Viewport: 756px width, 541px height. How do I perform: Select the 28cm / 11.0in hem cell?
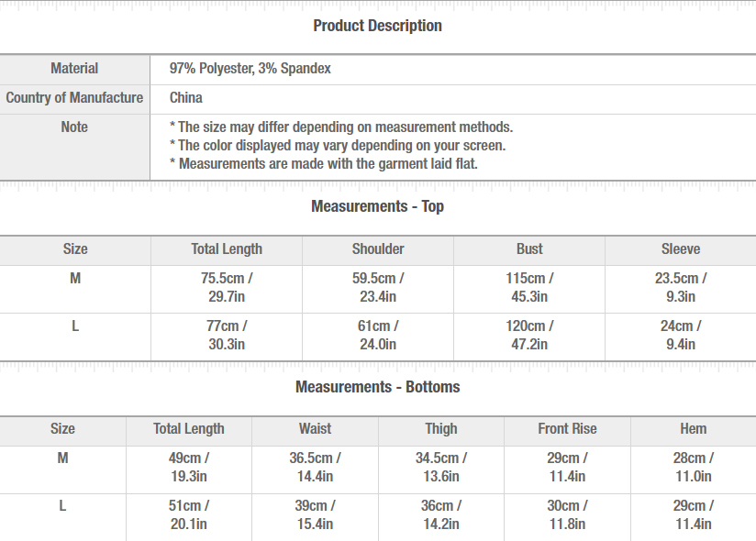pos(694,468)
